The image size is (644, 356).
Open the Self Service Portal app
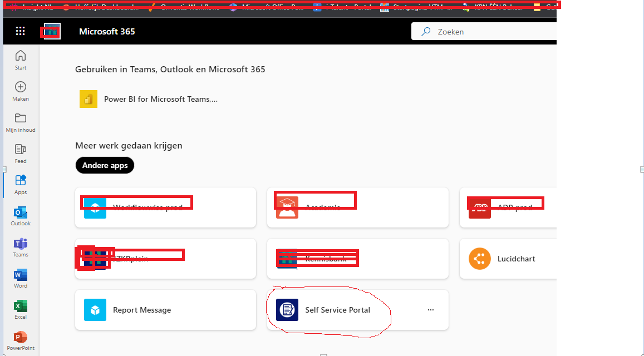pos(358,310)
